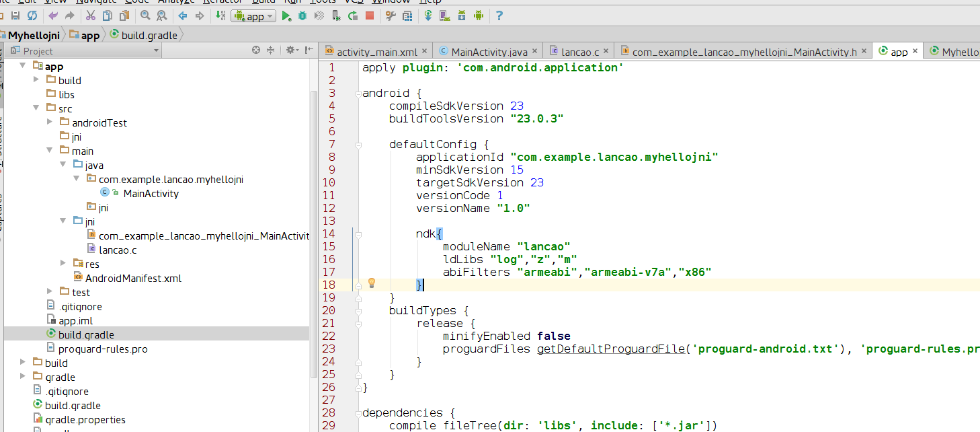980x432 pixels.
Task: Run app with the green play icon
Action: click(286, 15)
